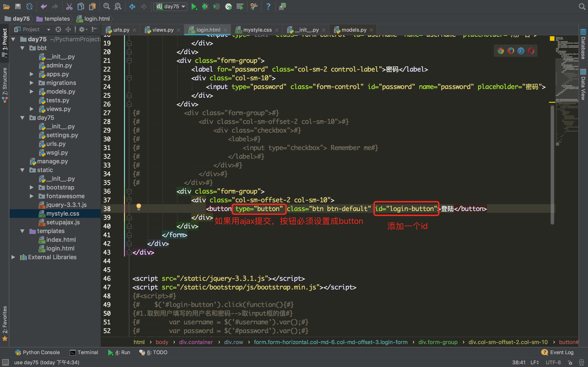Toggle the Project tool window sidebar button
This screenshot has height=367, width=588.
[5, 42]
